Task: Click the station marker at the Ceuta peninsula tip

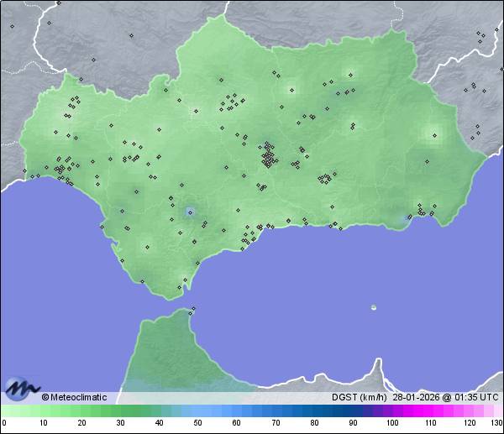Action: (x=193, y=310)
